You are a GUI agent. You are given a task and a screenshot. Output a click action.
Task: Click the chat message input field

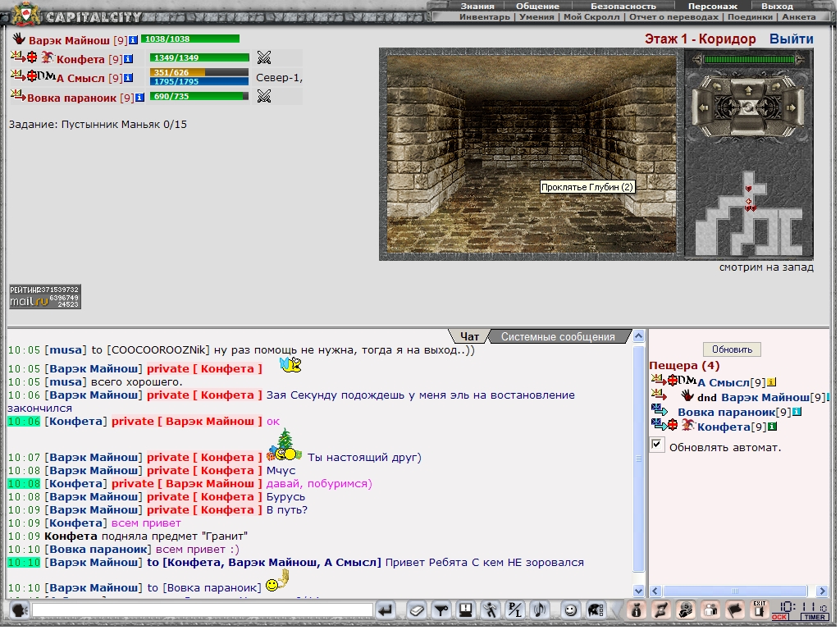click(x=202, y=609)
